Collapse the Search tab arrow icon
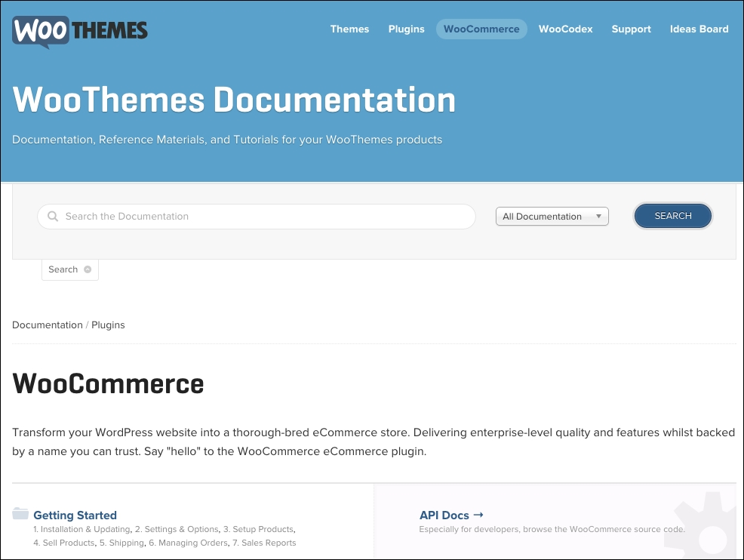Viewport: 744px width, 560px height. point(88,269)
